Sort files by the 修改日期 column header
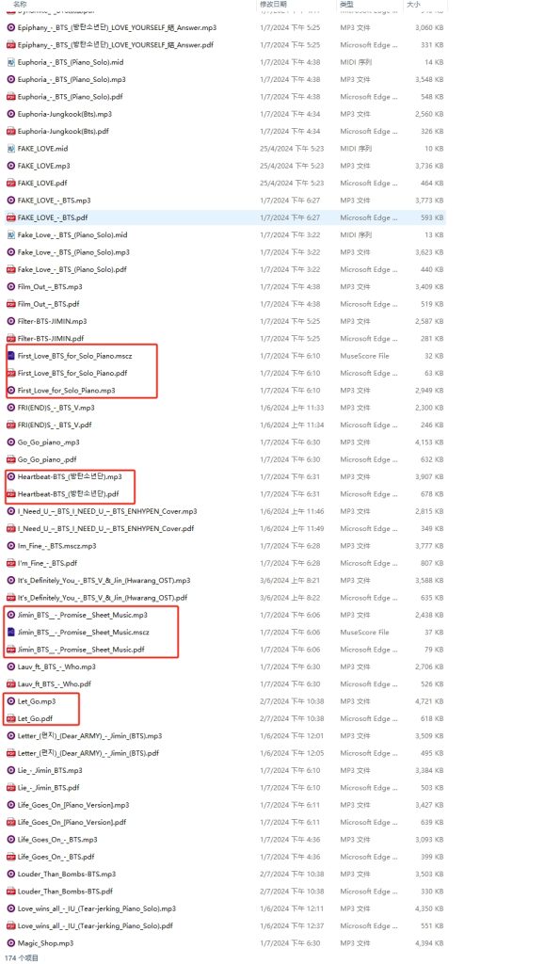 point(273,5)
